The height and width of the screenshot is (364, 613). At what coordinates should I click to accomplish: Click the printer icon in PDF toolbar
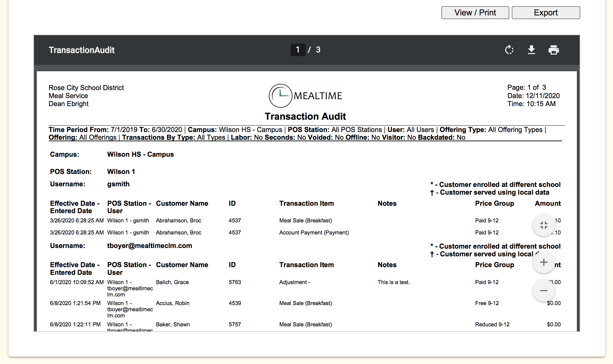[x=553, y=50]
